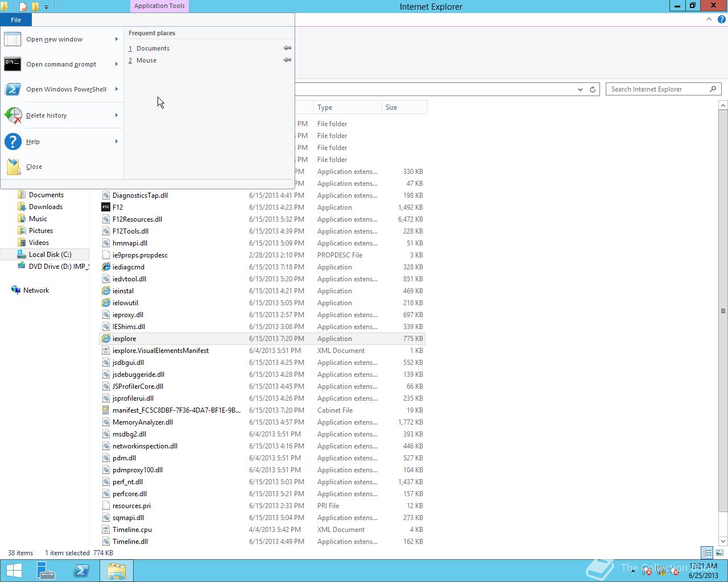Viewport: 728px width, 582px height.
Task: Open Server Manager from taskbar
Action: click(x=46, y=571)
